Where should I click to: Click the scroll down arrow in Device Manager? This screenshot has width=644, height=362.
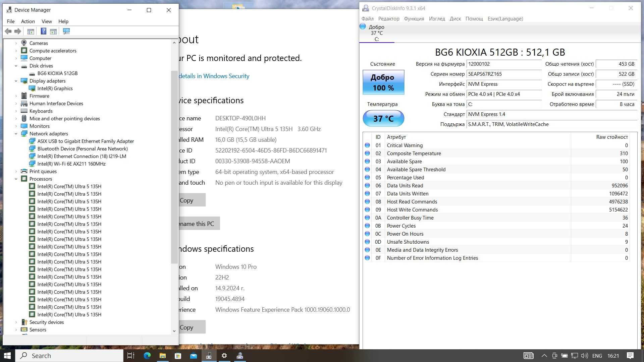point(174,331)
